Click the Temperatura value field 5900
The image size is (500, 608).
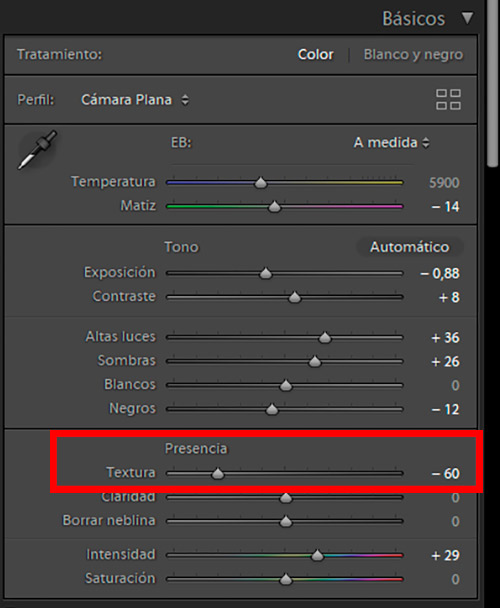coord(444,183)
